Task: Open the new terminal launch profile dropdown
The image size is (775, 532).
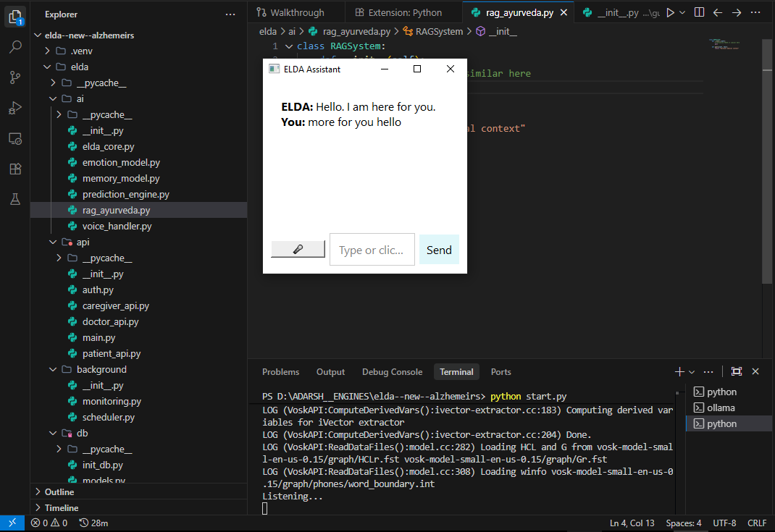Action: tap(692, 372)
